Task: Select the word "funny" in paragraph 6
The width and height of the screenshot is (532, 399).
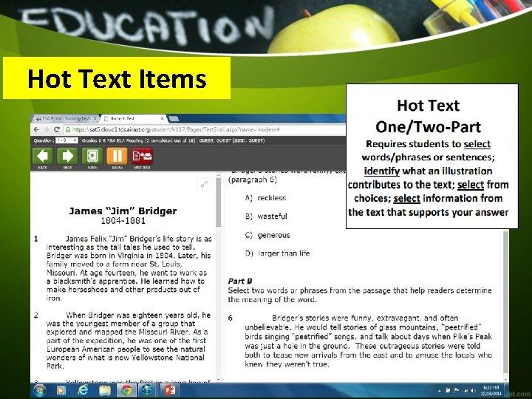Action: point(361,318)
